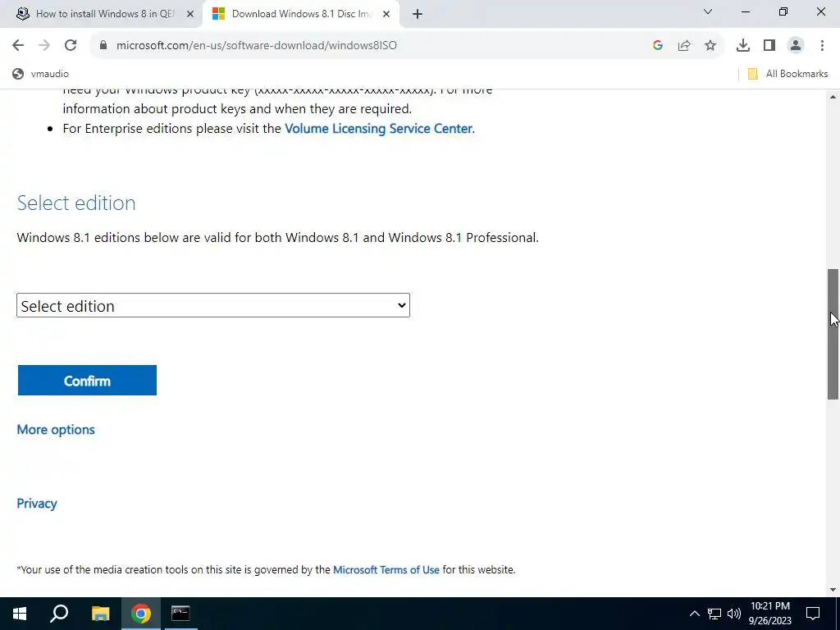The width and height of the screenshot is (840, 630).
Task: Close the 'How to install Windows 8' tab
Action: 190,14
